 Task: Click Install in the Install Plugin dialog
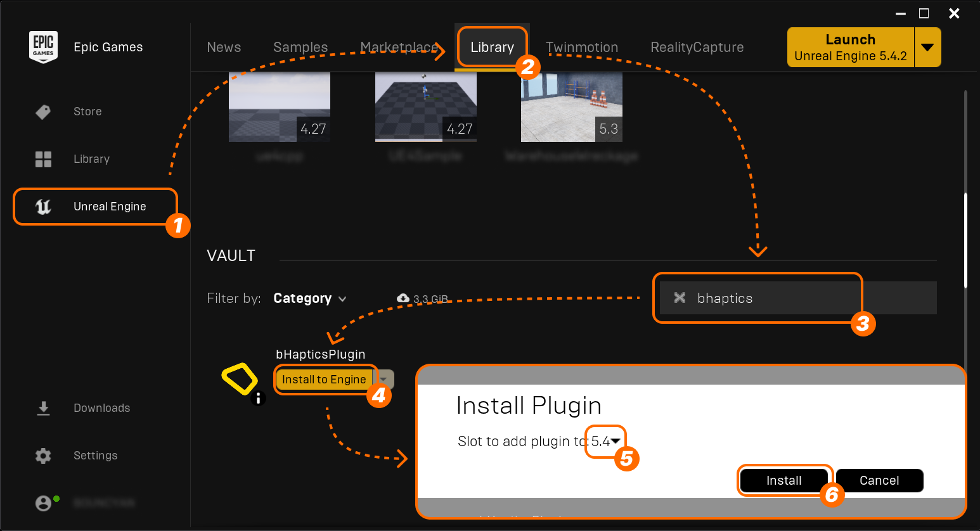click(784, 480)
